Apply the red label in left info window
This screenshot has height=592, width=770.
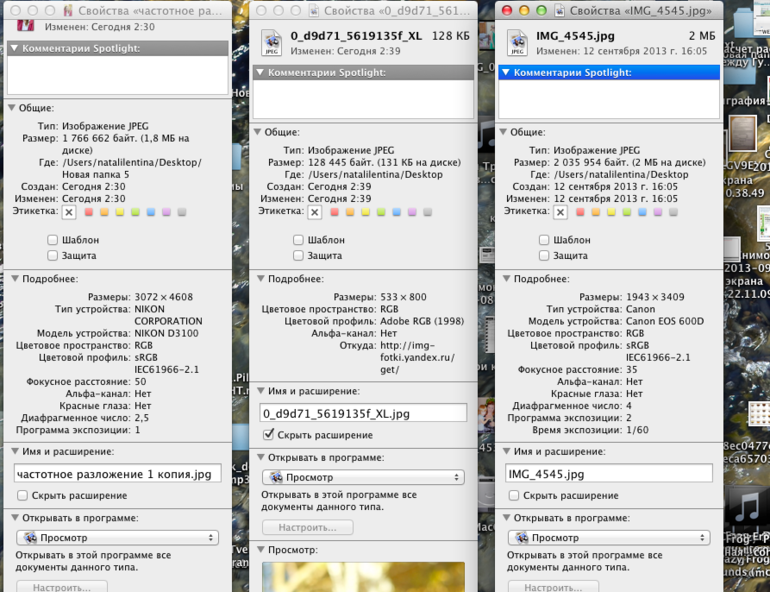coord(88,212)
